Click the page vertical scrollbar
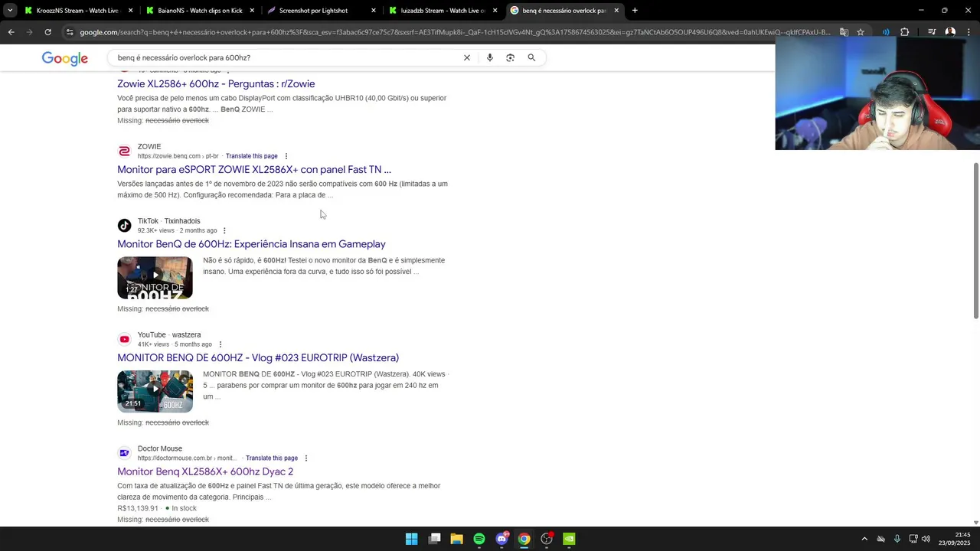The height and width of the screenshot is (551, 980). 975,240
